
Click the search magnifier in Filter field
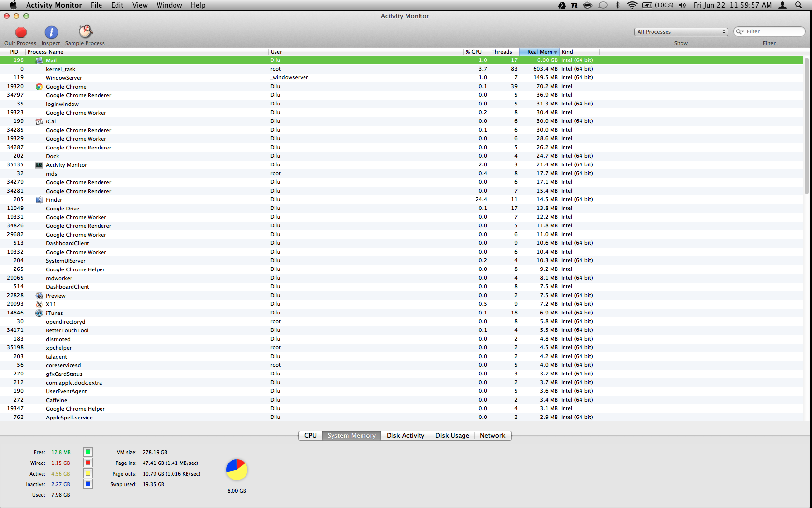740,31
